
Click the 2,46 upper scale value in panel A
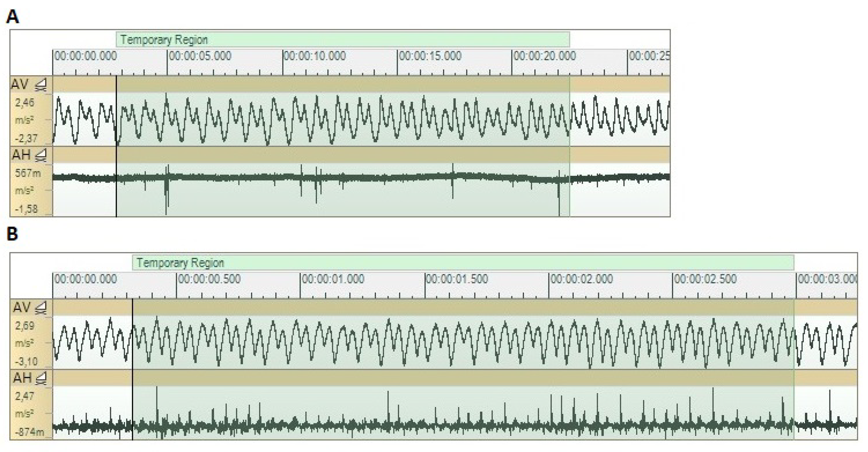(x=25, y=102)
